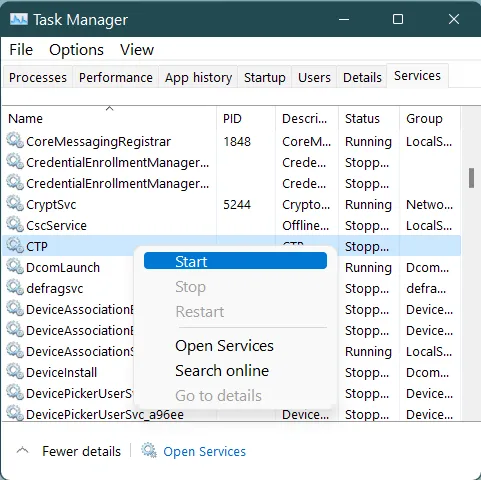Select the CryptSvc service name
481x480 pixels.
(x=51, y=204)
